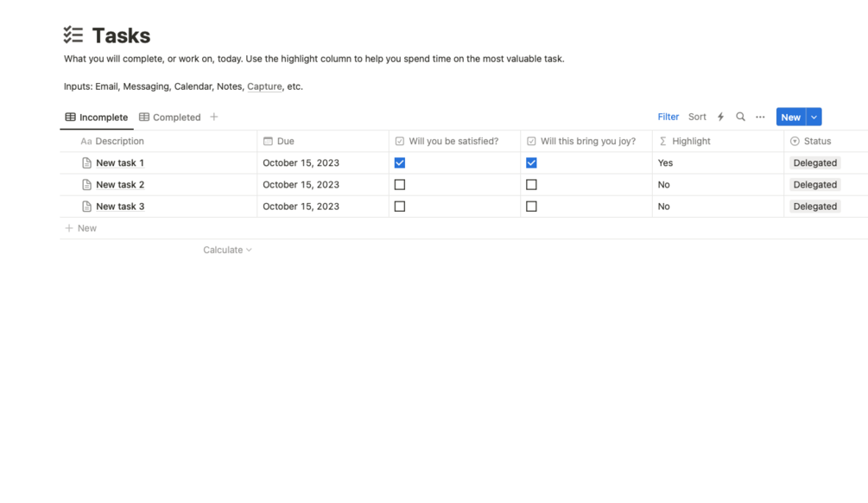This screenshot has width=868, height=503.
Task: Check 'Will you be satisfied?' for New task 3
Action: 400,206
